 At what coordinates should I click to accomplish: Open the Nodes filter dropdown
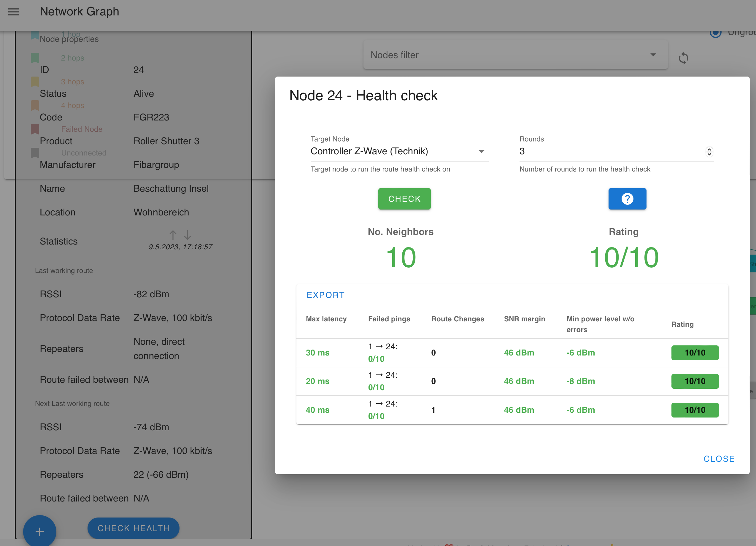coord(653,55)
